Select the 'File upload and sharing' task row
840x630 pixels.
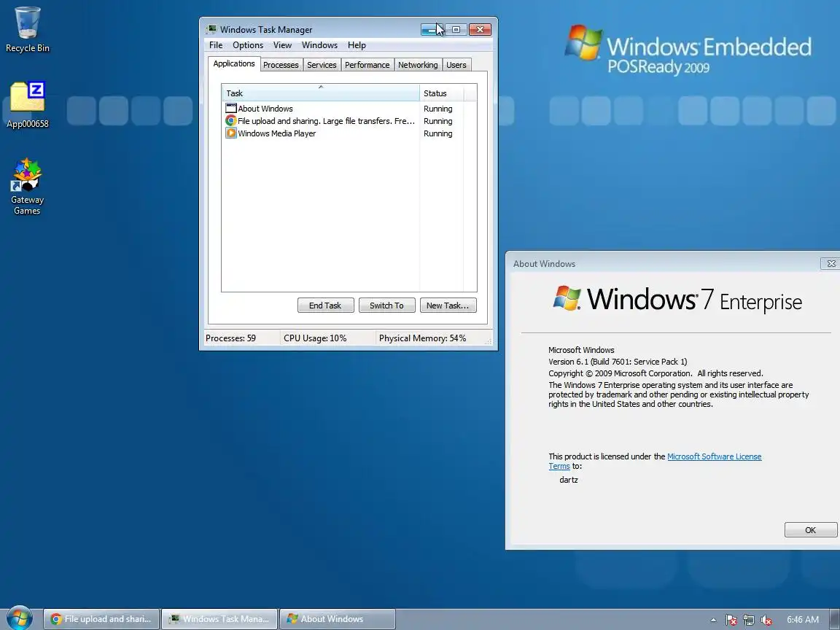pos(343,121)
